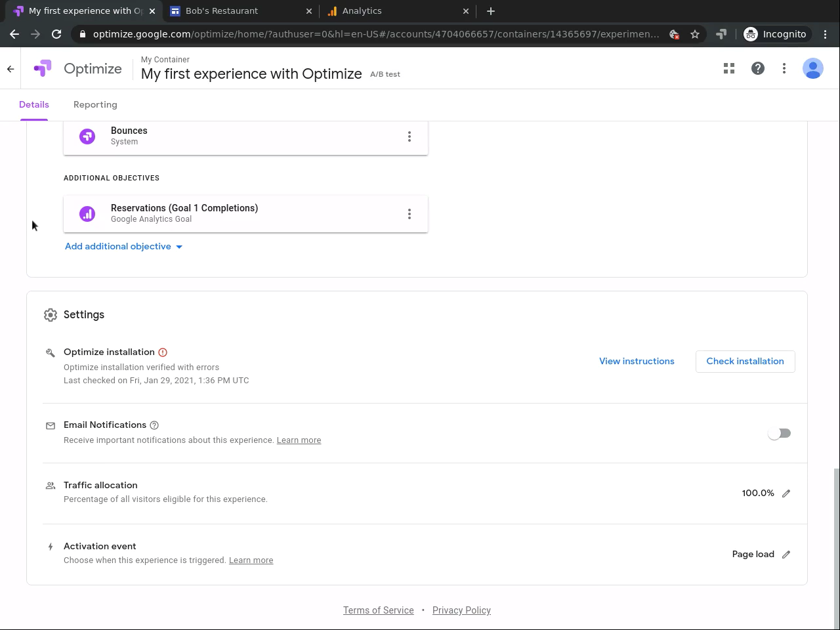Viewport: 840px width, 630px height.
Task: Open the Bounces objective three-dot menu
Action: (x=409, y=136)
